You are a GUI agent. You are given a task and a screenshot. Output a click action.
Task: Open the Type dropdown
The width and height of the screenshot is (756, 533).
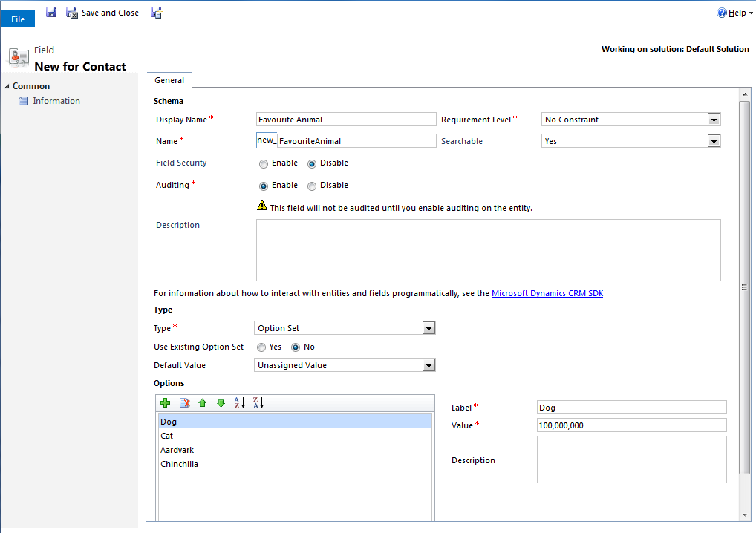[x=428, y=328]
